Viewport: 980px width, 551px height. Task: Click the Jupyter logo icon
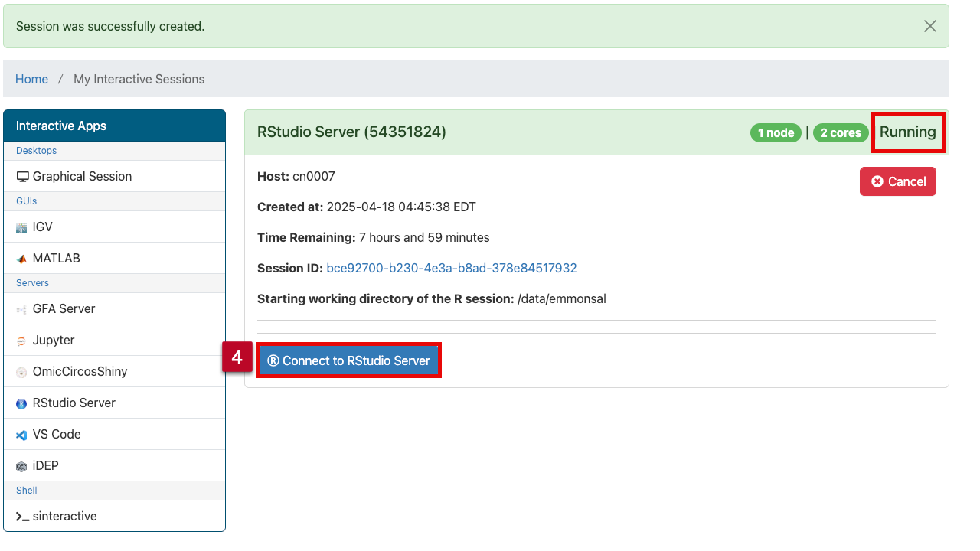click(21, 341)
